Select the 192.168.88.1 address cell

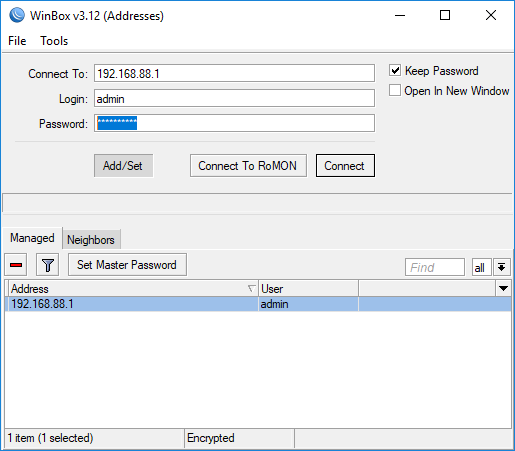pyautogui.click(x=133, y=304)
